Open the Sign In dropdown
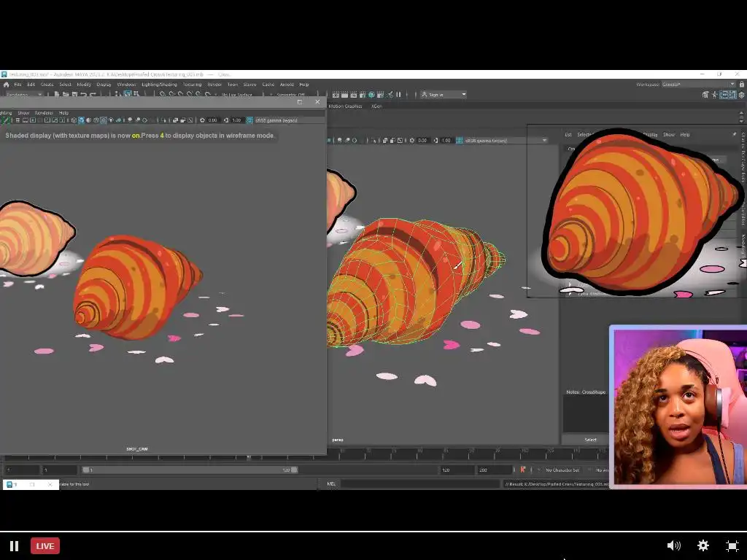The image size is (747, 560). coord(443,95)
